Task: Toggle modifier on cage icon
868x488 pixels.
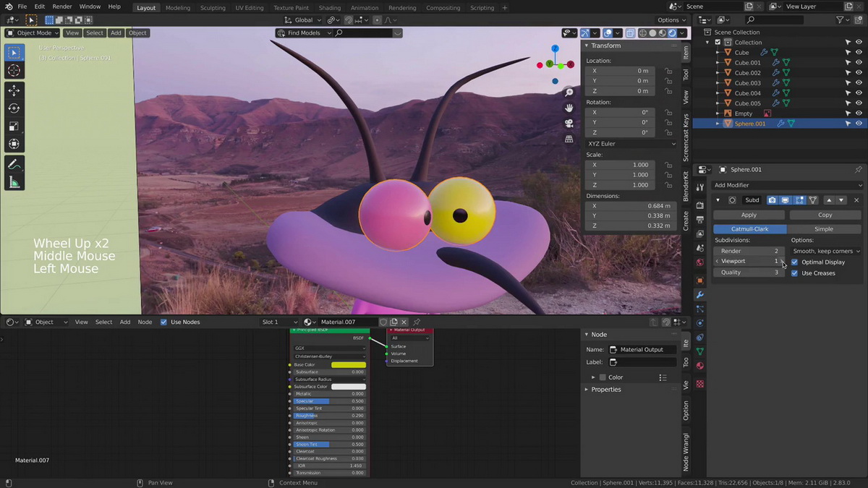Action: click(813, 200)
